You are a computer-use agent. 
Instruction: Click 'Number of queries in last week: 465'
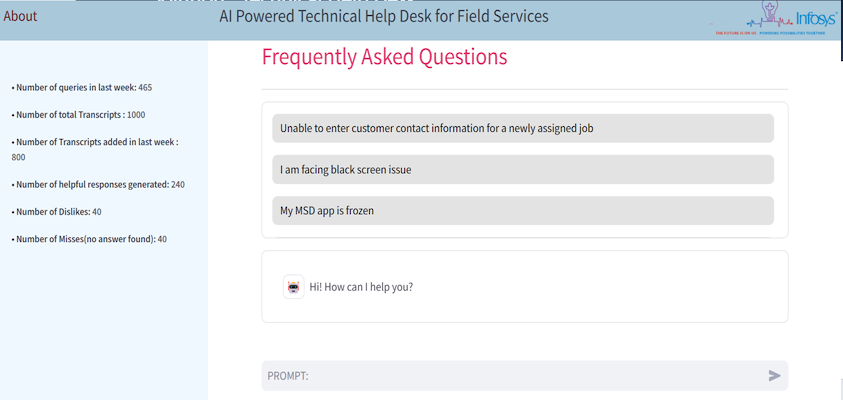[x=82, y=87]
